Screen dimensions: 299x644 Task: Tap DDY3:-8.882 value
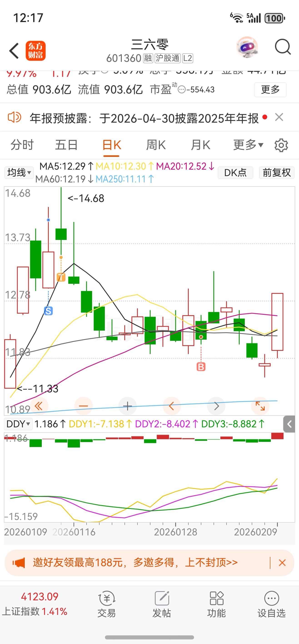pos(233,424)
